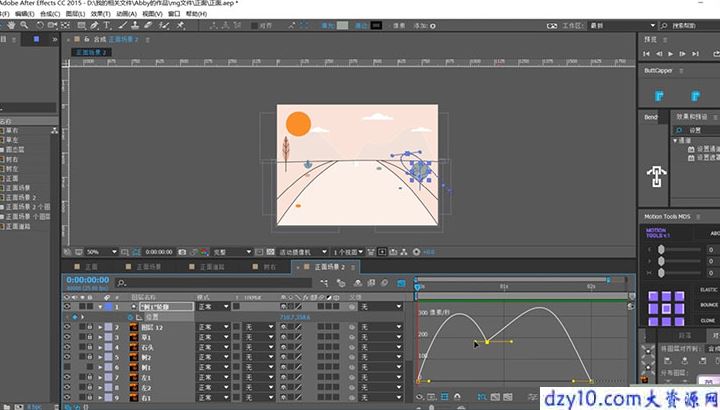Toggle the Graph Editor button
Screen dimensions: 720x410
point(401,283)
